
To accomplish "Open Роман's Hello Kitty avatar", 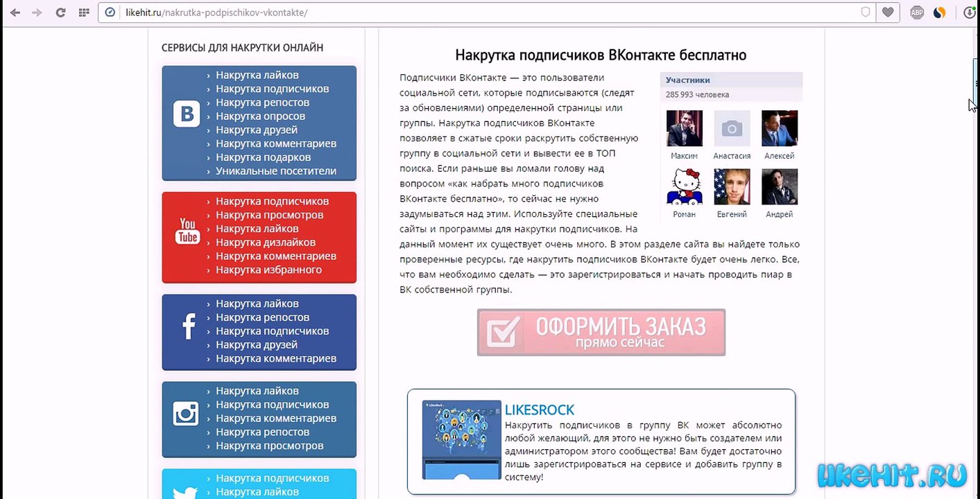I will (x=685, y=186).
